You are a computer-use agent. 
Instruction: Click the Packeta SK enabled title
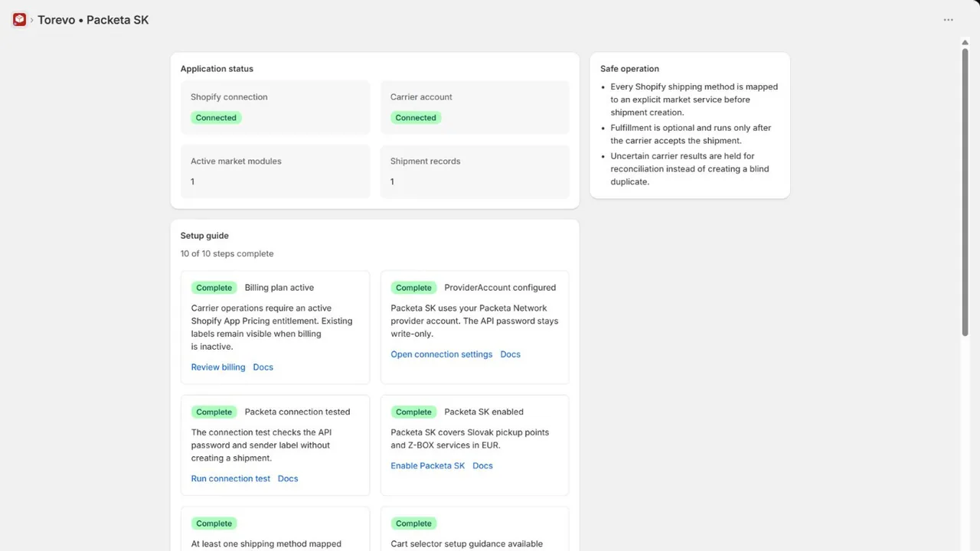(x=484, y=412)
